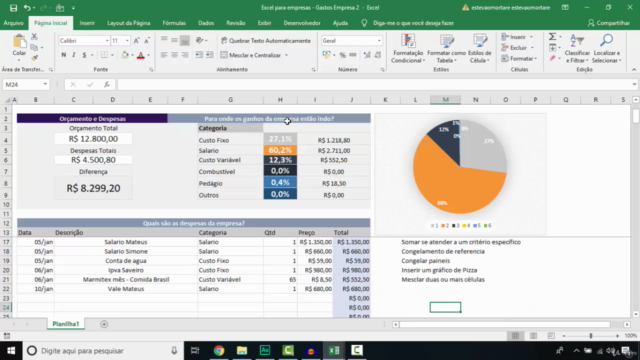Screen dimensions: 640x360
Task: Select Planilha1 sheet tab
Action: pos(66,324)
